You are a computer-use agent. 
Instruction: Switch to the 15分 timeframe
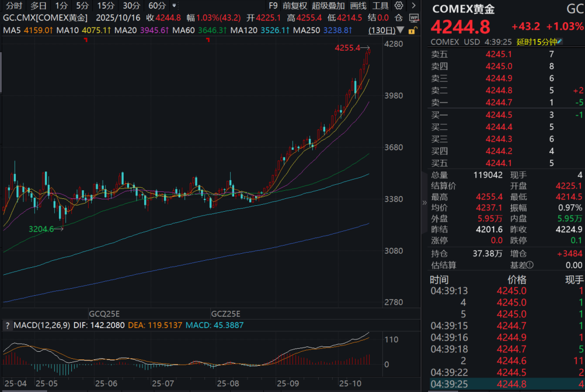coord(106,6)
